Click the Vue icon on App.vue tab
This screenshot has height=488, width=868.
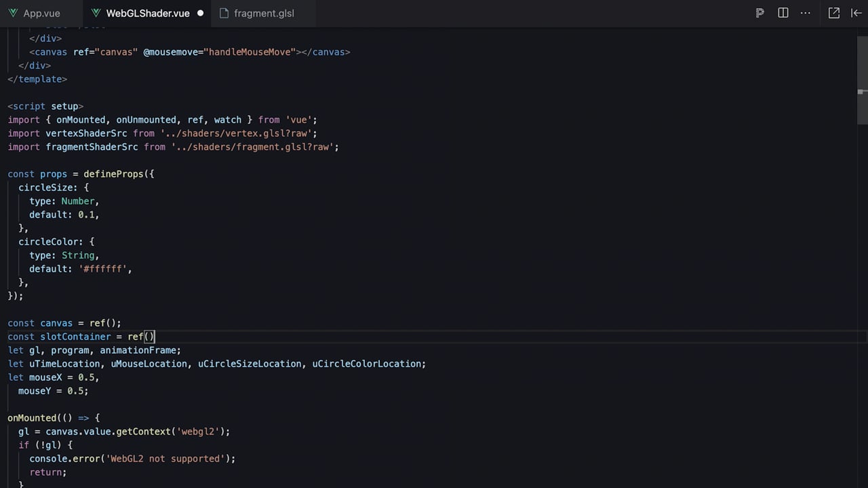point(13,13)
